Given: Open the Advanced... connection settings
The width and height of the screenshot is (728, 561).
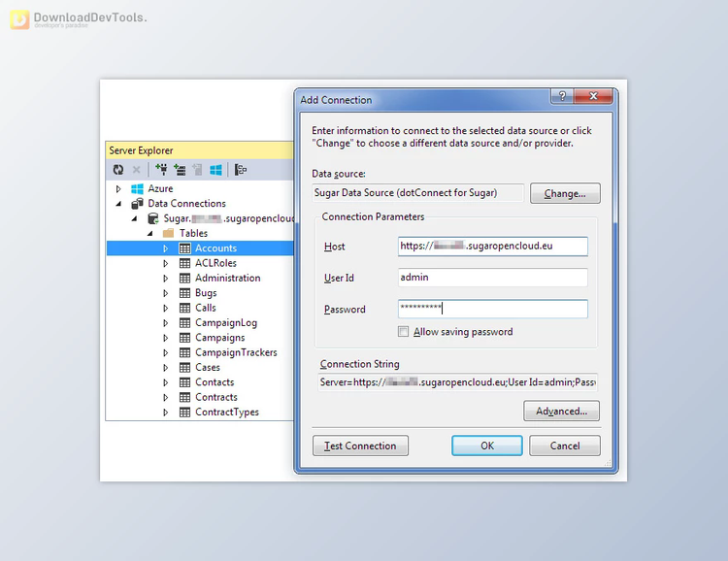Looking at the screenshot, I should click(x=561, y=411).
